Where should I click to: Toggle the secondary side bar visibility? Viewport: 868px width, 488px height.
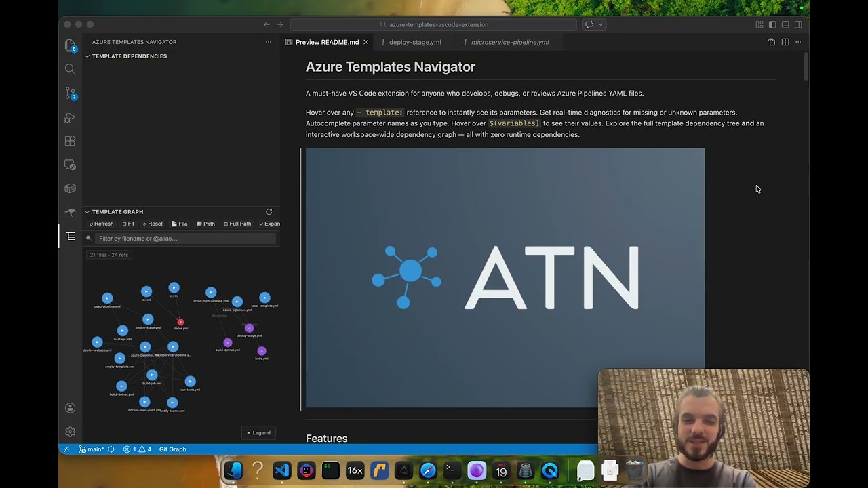[798, 24]
